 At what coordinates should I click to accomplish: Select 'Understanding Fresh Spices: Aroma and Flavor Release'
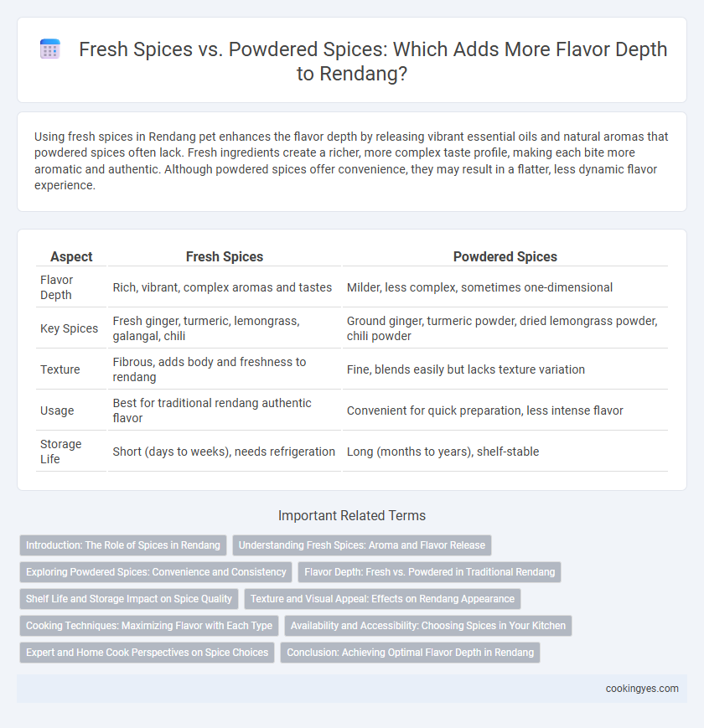point(362,545)
